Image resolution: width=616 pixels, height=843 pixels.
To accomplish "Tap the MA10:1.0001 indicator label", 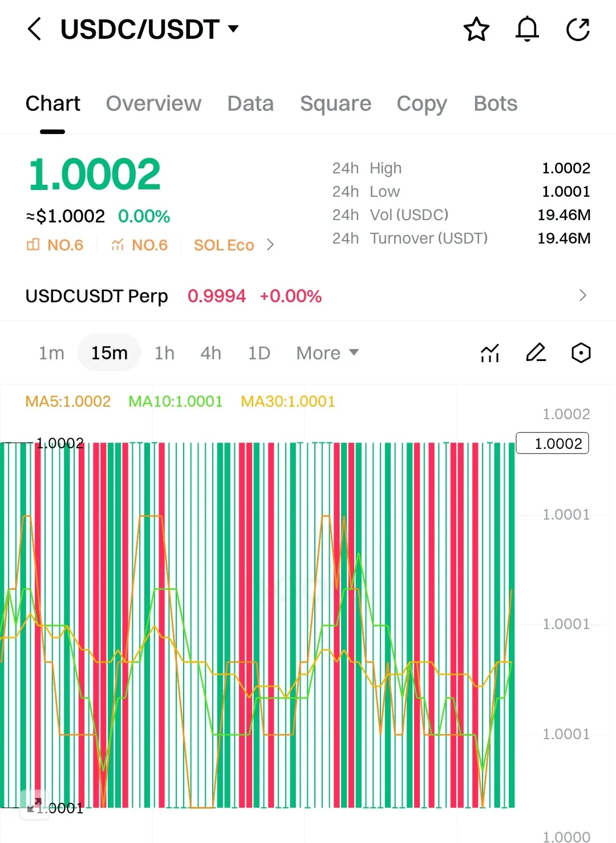I will (175, 402).
